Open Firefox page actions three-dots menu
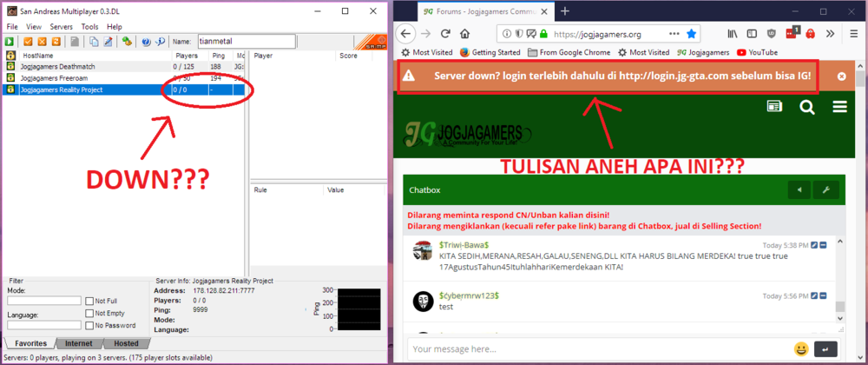Image resolution: width=868 pixels, height=365 pixels. tap(674, 34)
